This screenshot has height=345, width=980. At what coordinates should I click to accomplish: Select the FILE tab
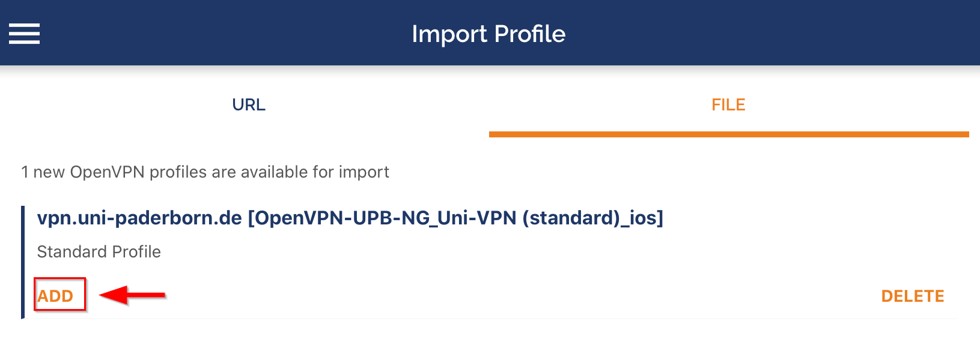click(x=728, y=105)
